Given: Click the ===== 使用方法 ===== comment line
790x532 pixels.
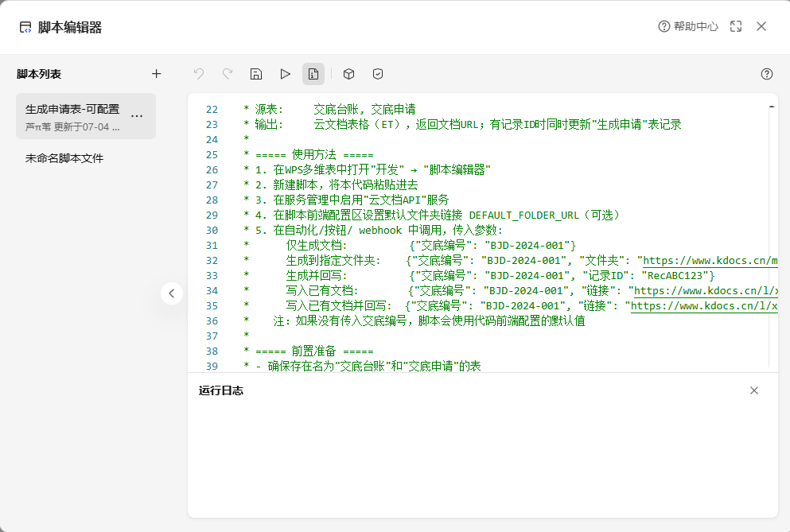Looking at the screenshot, I should (x=314, y=154).
